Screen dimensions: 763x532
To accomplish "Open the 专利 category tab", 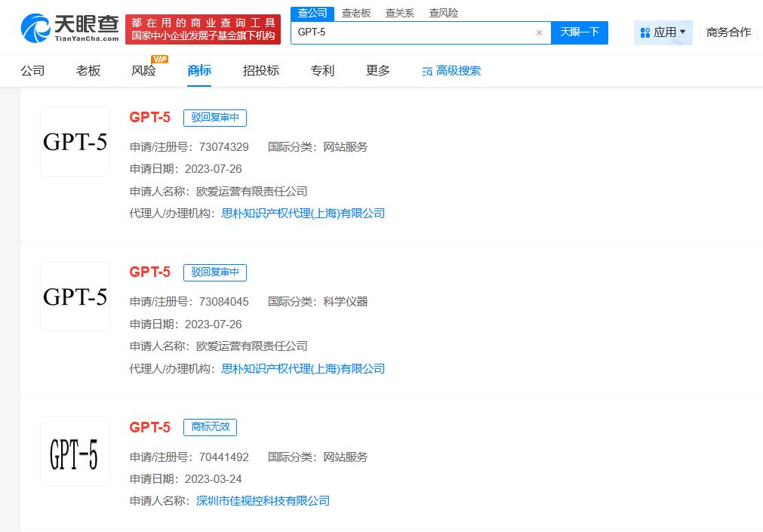I will (322, 71).
